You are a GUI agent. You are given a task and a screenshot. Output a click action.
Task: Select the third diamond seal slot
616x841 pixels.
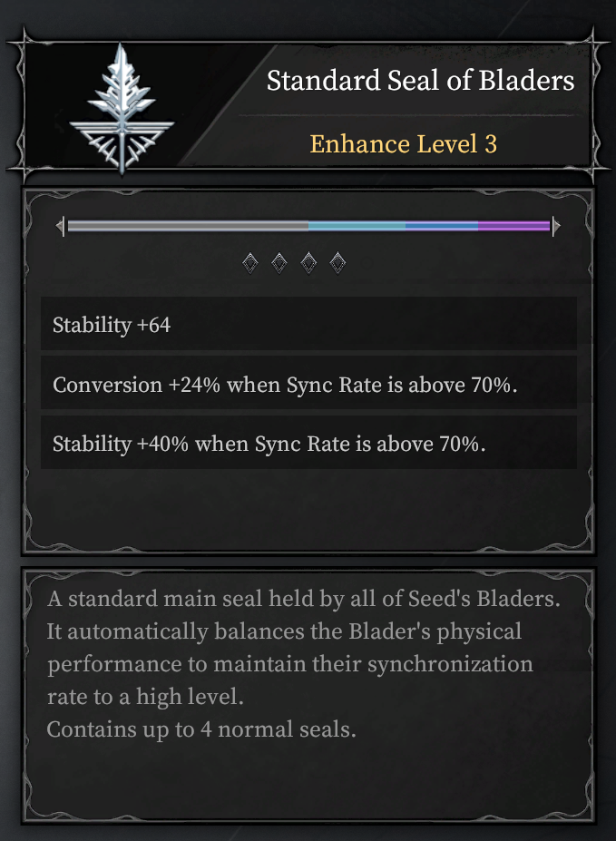coord(309,262)
